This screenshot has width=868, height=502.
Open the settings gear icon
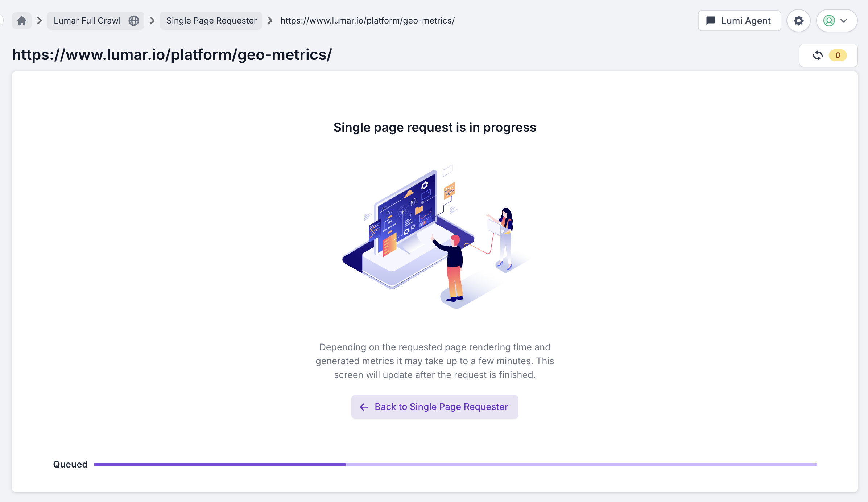(798, 21)
